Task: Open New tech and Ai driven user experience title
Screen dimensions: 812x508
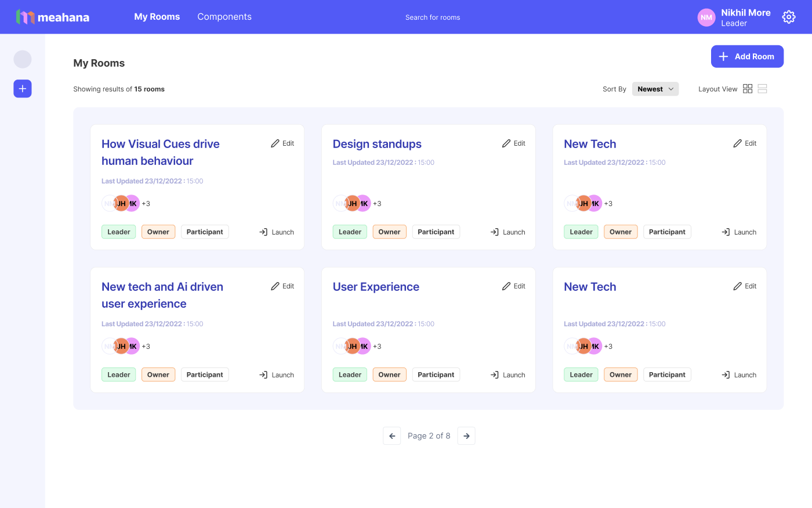Action: 162,295
